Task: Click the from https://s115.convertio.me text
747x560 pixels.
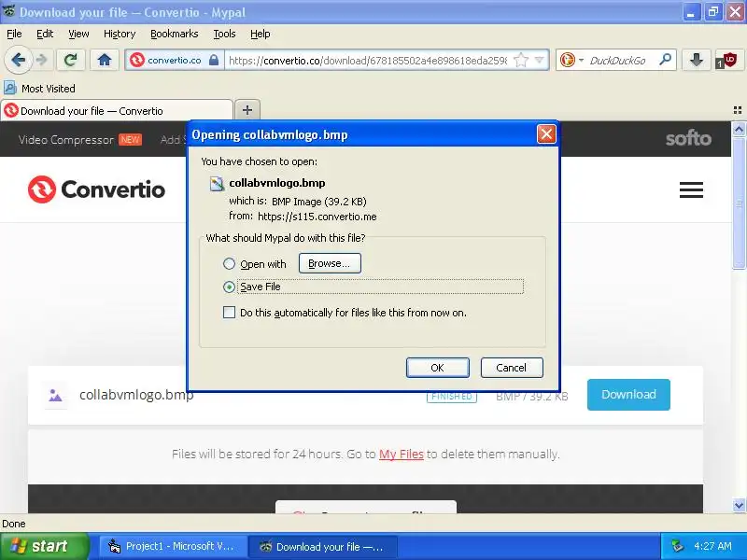Action: (x=303, y=217)
